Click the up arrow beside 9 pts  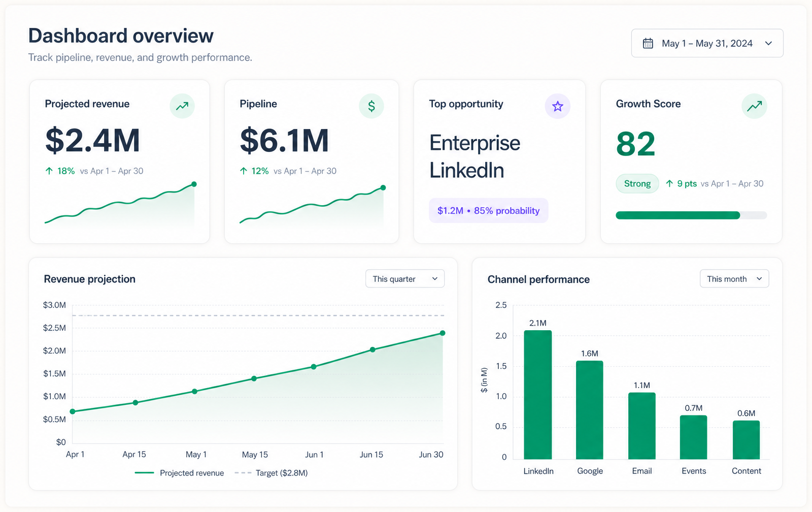pyautogui.click(x=669, y=183)
